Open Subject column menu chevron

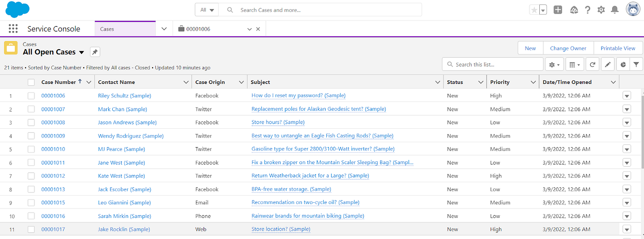[x=438, y=82]
